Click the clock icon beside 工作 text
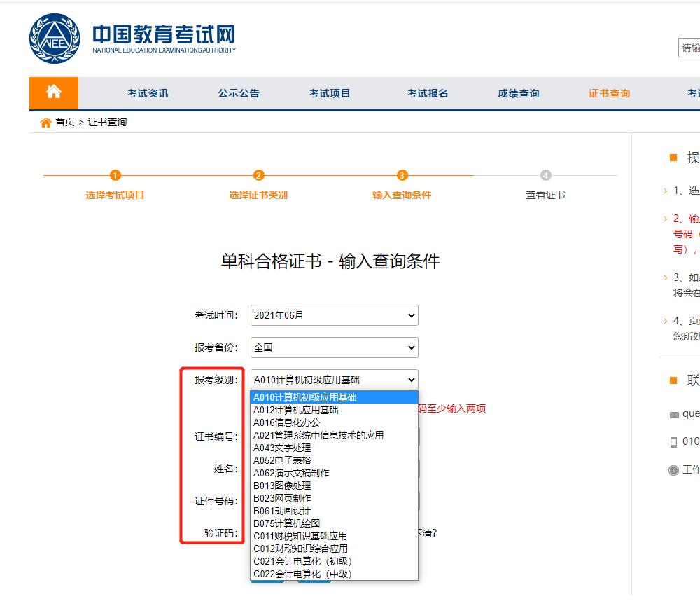The image size is (700, 606). 674,471
